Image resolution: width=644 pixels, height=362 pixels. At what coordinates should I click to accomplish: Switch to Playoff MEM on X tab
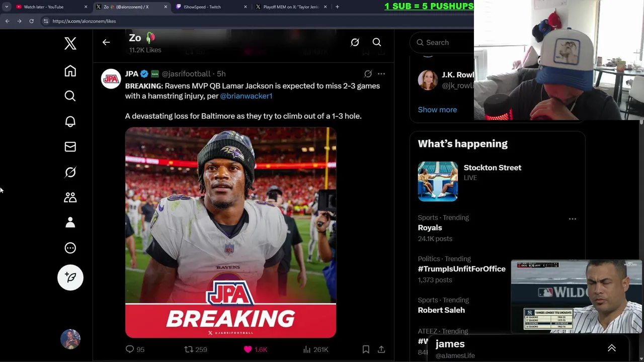point(291,7)
